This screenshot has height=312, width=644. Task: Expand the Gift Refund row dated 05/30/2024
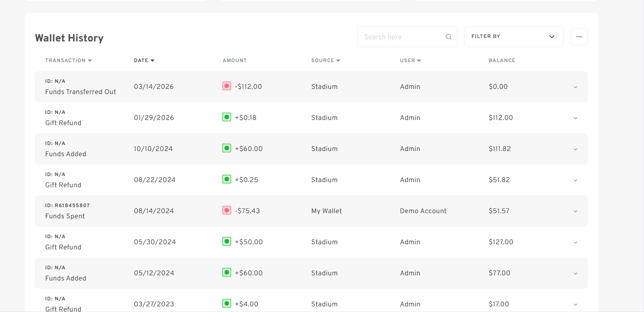[575, 242]
